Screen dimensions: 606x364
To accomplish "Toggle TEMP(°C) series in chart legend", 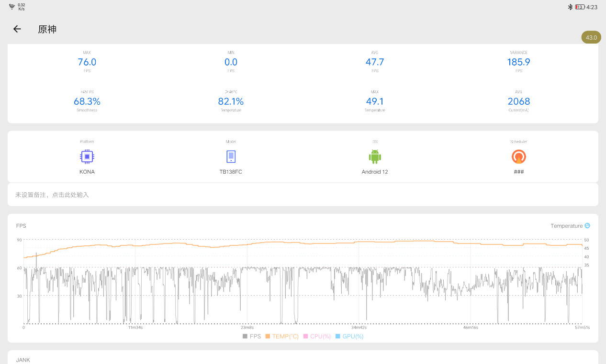I will tap(282, 336).
